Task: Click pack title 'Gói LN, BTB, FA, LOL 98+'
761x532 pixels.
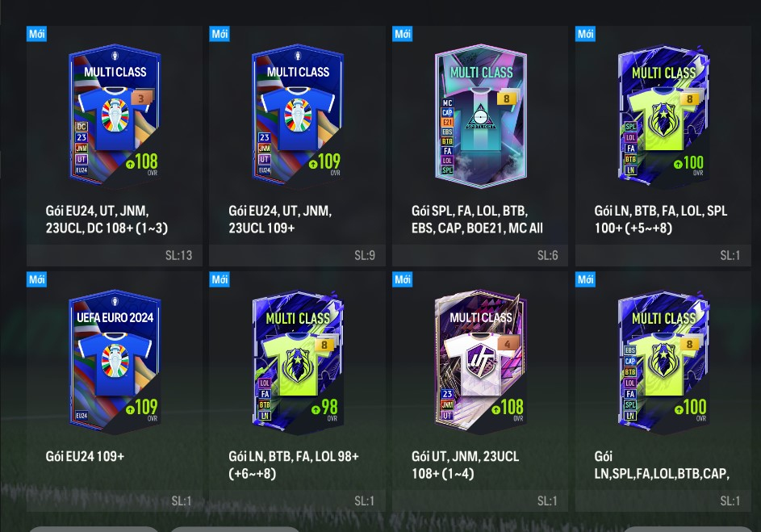Action: tap(294, 456)
